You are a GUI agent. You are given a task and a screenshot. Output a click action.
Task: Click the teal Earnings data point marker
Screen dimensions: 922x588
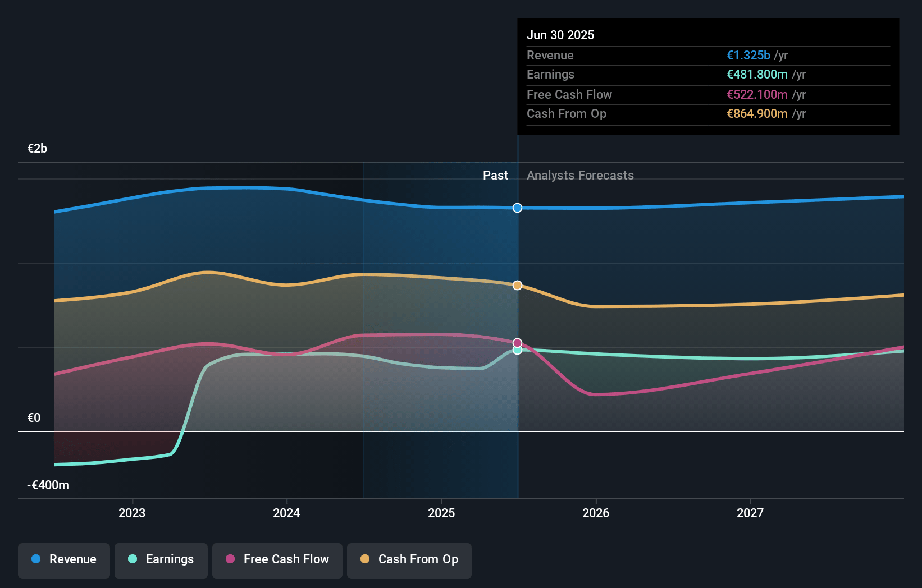click(x=517, y=350)
